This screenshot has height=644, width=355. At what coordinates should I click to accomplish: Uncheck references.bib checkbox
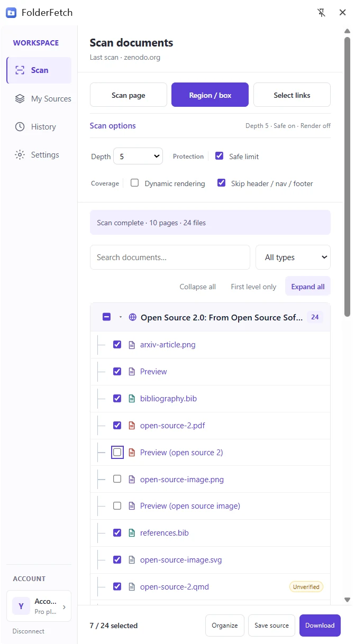coord(117,533)
